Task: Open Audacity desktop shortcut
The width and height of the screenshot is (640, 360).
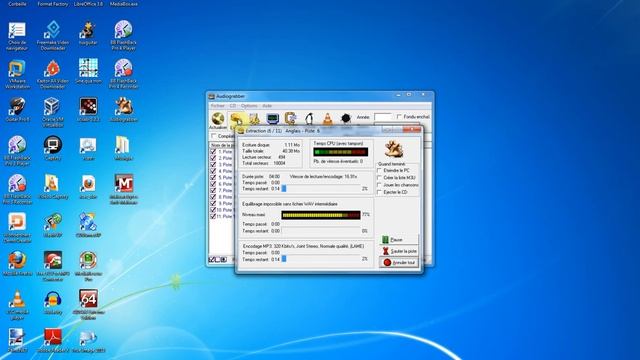Action: (53, 302)
